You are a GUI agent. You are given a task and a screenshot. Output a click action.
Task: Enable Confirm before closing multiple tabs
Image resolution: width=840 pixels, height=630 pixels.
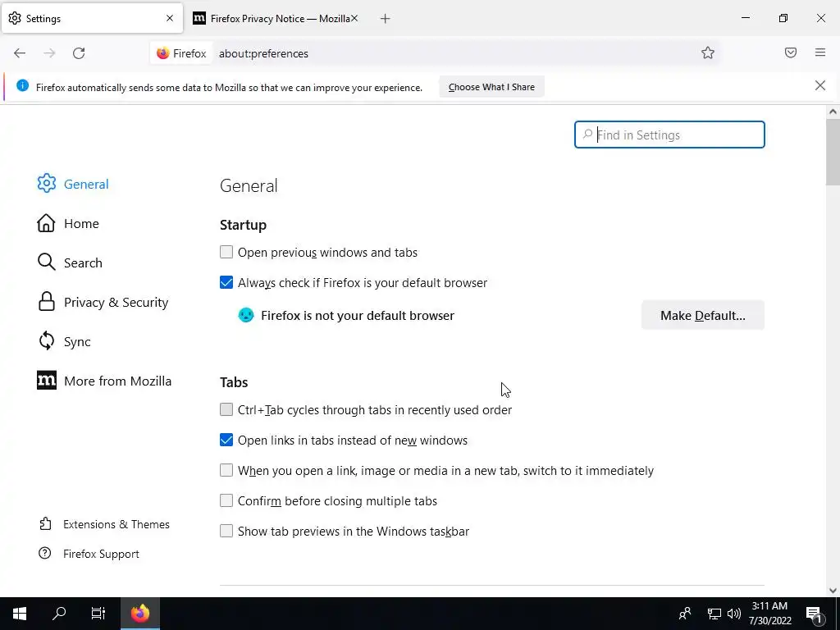[226, 500]
